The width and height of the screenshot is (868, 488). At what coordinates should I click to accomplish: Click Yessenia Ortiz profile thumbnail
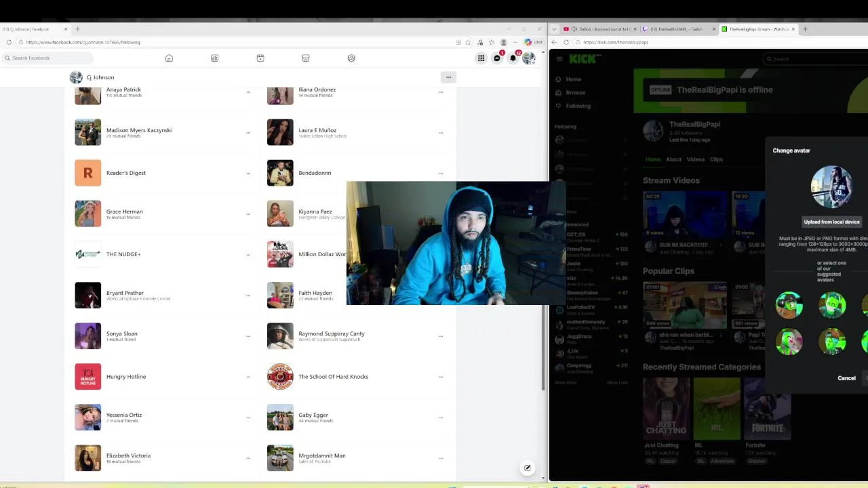(87, 418)
